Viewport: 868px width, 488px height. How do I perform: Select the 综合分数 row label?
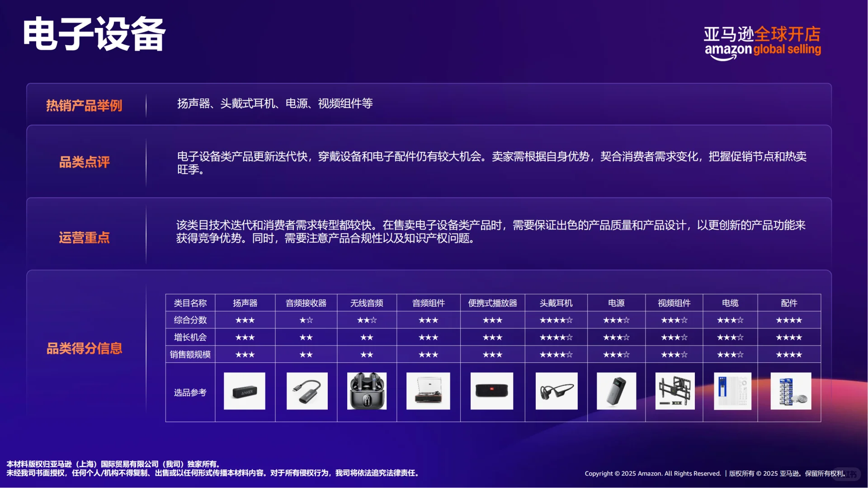coord(190,320)
